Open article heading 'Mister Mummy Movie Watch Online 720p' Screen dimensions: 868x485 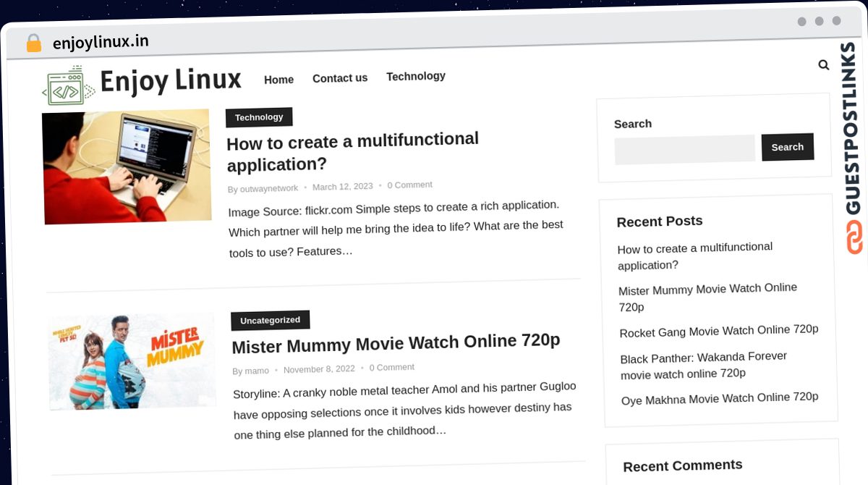coord(396,342)
